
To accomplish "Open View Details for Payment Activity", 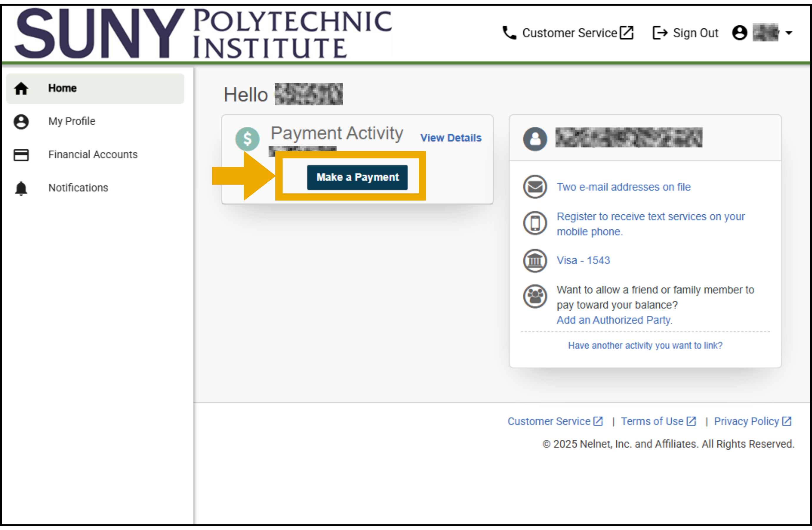I will tap(450, 138).
